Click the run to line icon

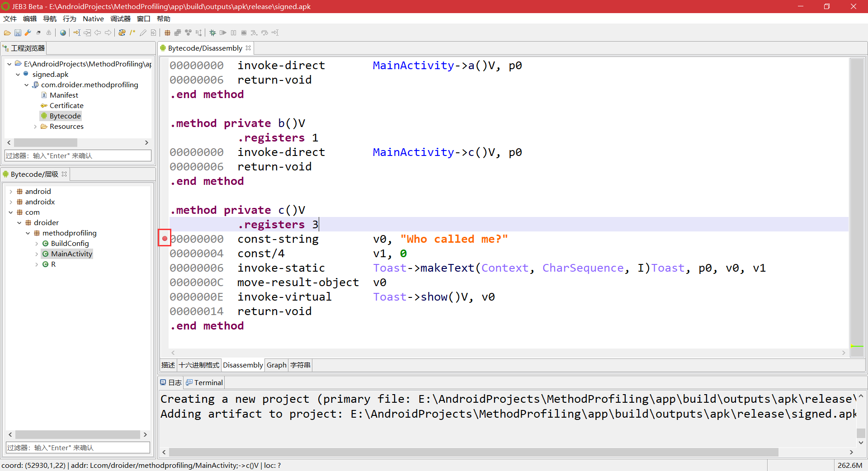pos(275,33)
